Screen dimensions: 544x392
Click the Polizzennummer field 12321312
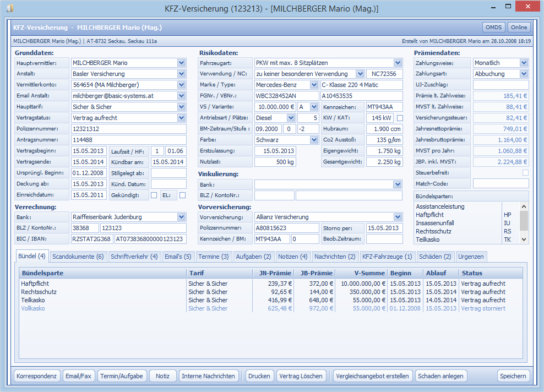[128, 129]
